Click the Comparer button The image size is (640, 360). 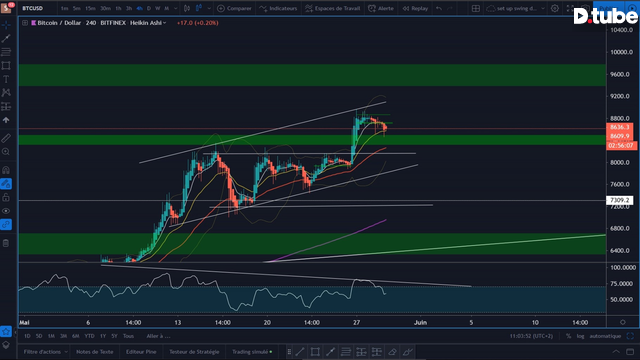click(x=234, y=8)
